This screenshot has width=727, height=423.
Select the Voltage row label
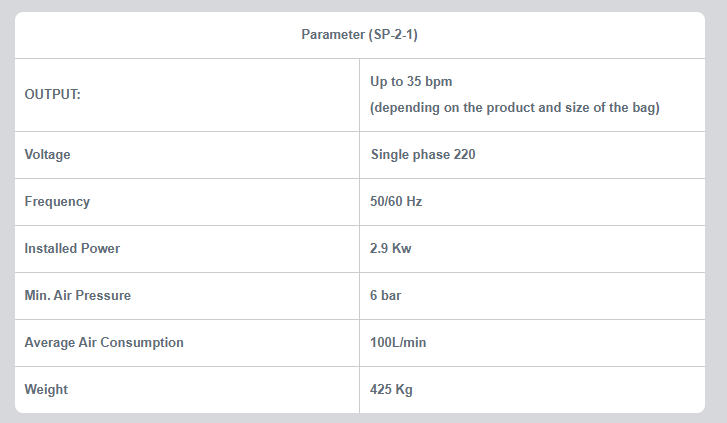pos(48,155)
